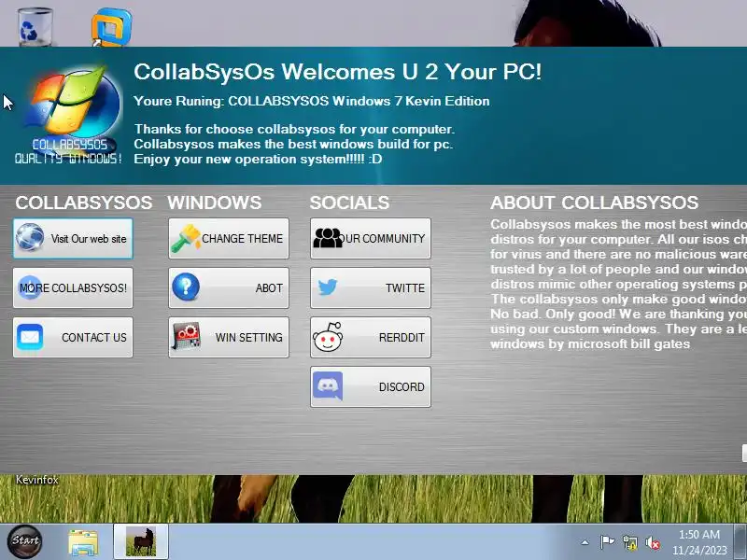Open the 'WIN SETTING' button
The height and width of the screenshot is (560, 747).
click(229, 338)
